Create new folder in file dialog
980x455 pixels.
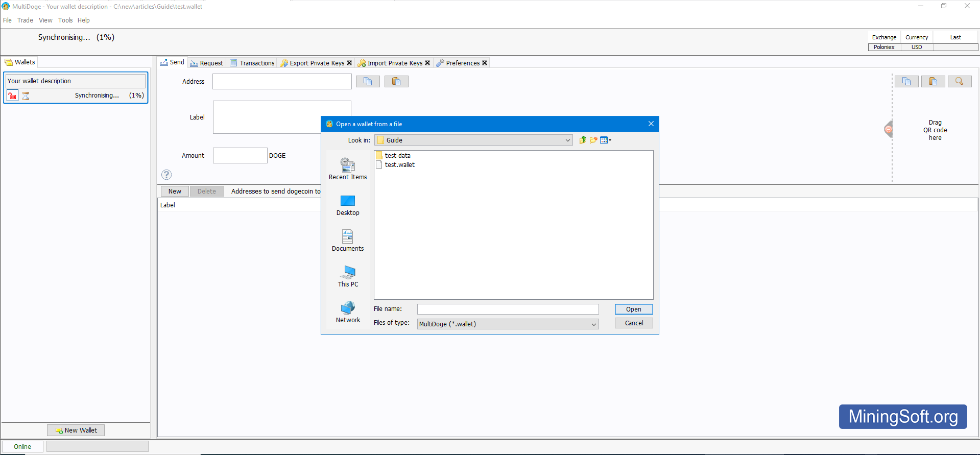[593, 140]
